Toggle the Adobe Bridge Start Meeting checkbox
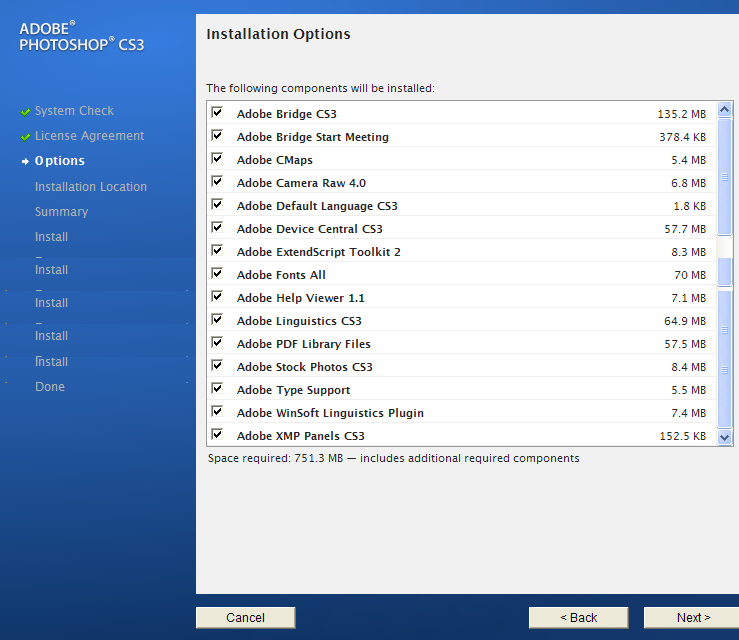This screenshot has width=739, height=640. click(x=217, y=135)
